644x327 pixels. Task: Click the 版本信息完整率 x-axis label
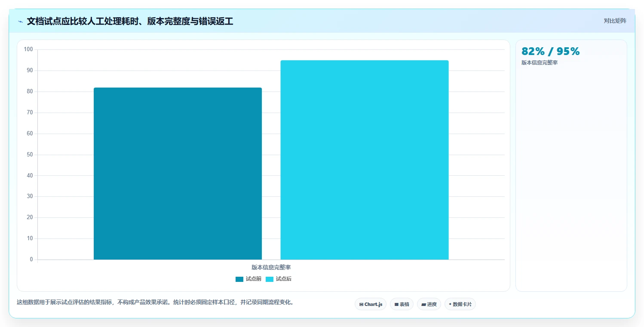click(271, 267)
